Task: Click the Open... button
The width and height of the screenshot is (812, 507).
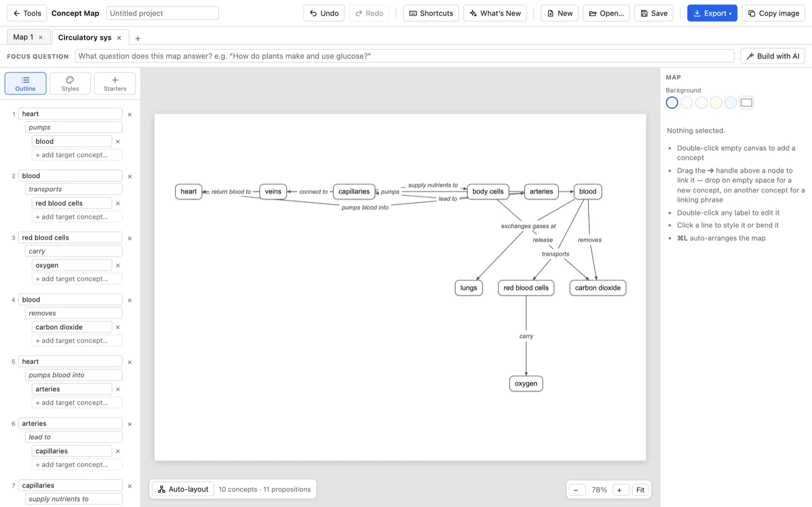Action: 606,13
